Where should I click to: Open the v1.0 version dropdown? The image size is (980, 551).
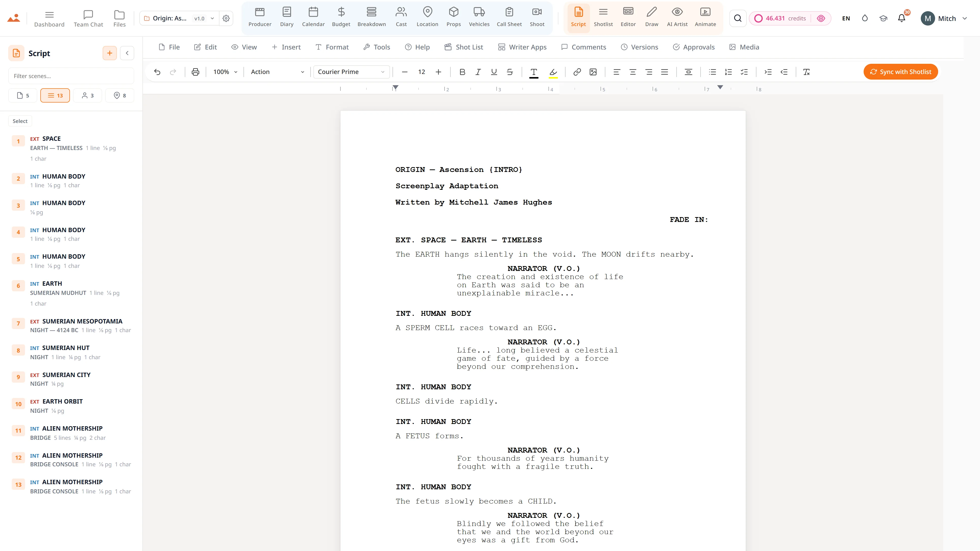pyautogui.click(x=204, y=18)
